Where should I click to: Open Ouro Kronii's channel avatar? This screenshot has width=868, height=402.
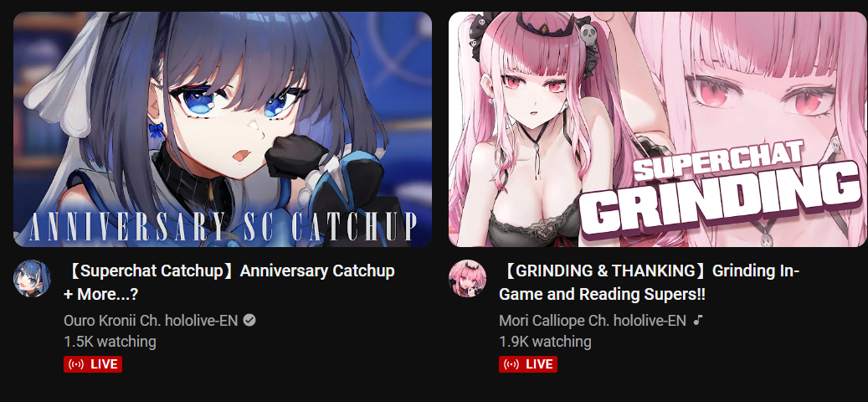tap(32, 279)
